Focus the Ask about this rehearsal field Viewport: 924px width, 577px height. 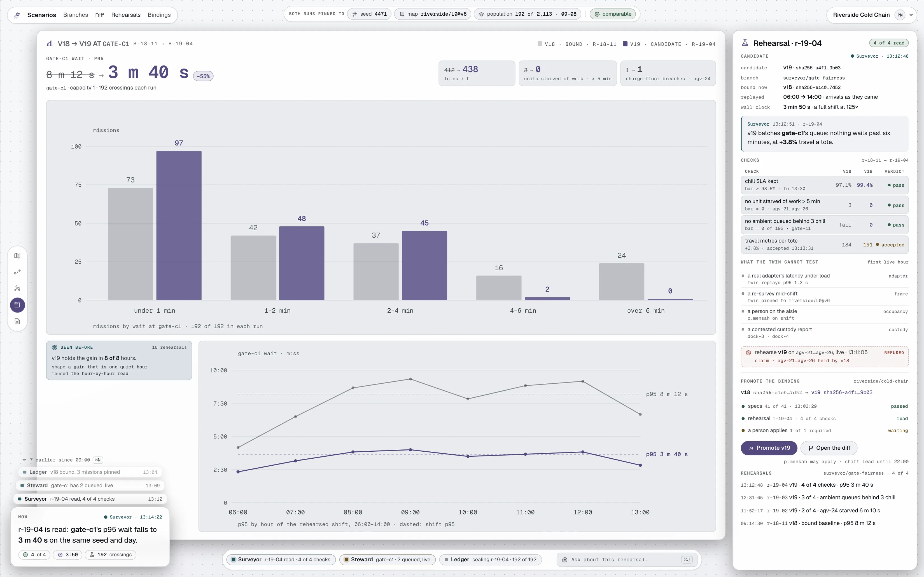[627, 560]
